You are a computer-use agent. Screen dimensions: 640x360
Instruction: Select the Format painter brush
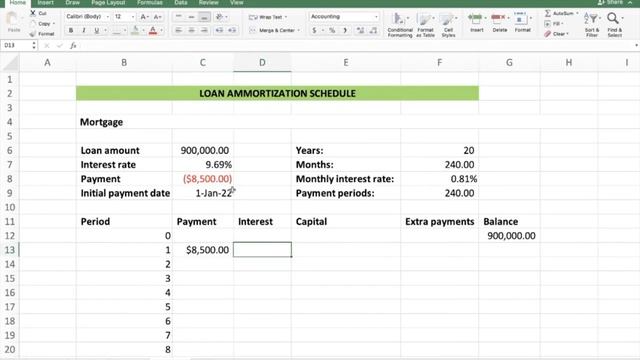pyautogui.click(x=33, y=34)
